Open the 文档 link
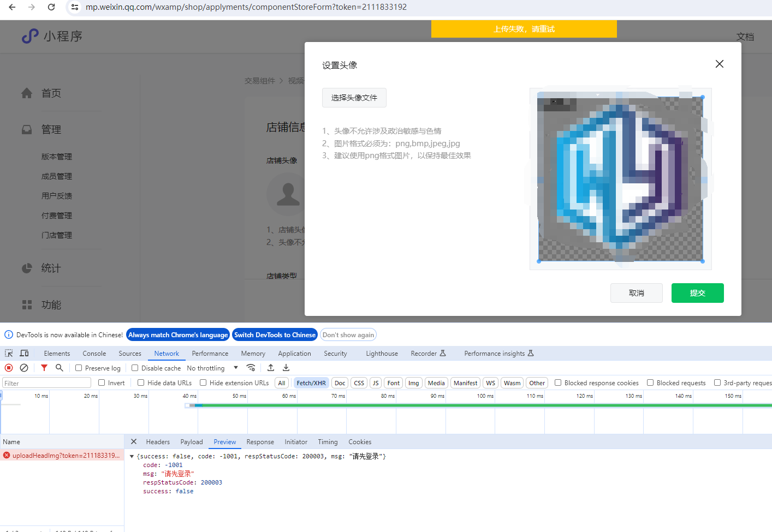The height and width of the screenshot is (532, 772). (x=745, y=37)
